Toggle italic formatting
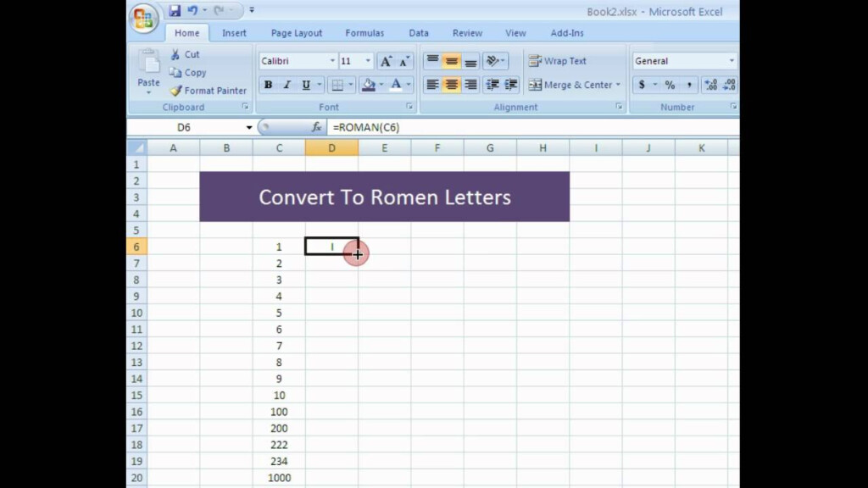Screen dimensions: 868x488 [x=287, y=85]
